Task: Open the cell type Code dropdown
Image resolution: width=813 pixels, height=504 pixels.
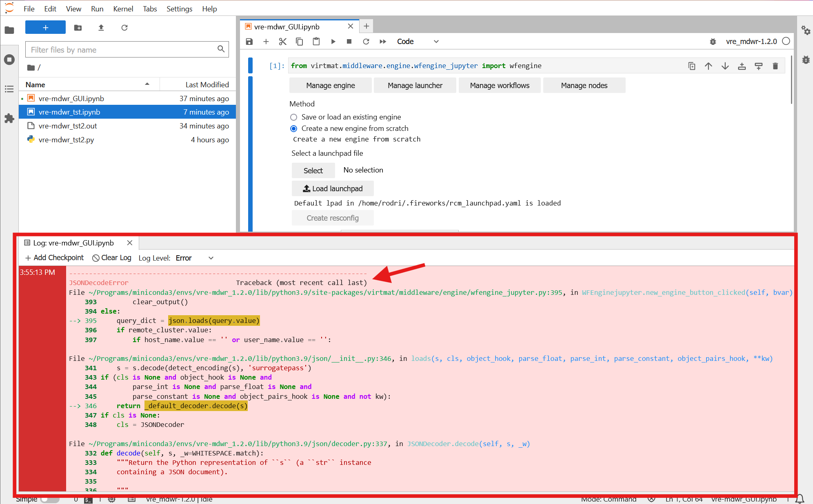Action: click(x=418, y=42)
